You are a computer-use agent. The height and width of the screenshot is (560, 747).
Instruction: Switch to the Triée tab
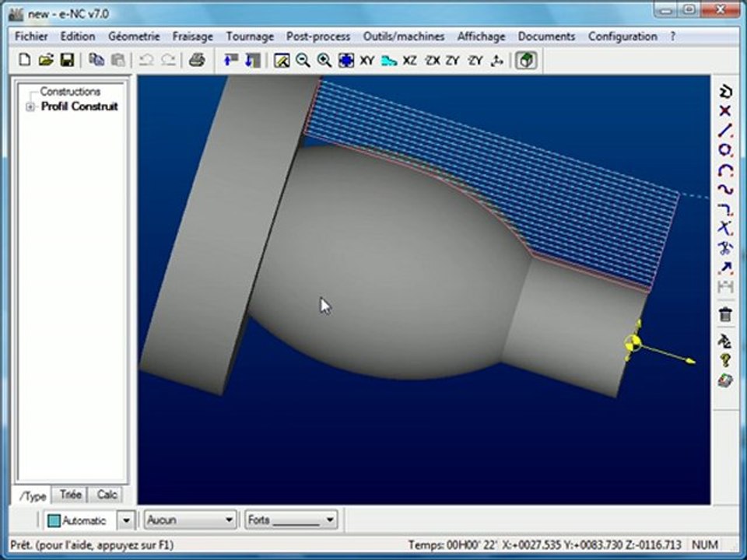coord(70,495)
